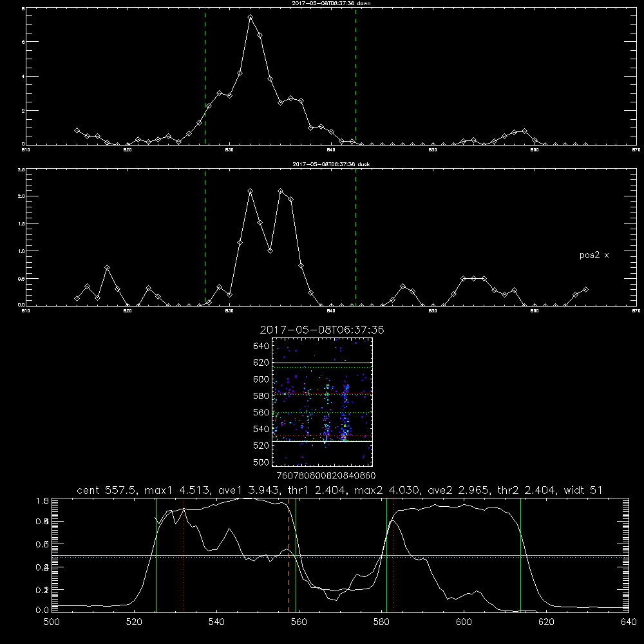Select the 'pos2 x' label in dusk plot

[594, 255]
